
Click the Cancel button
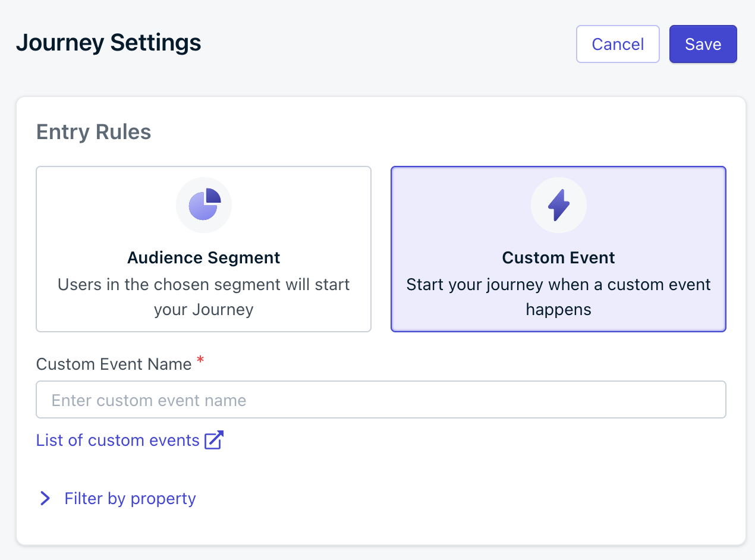pyautogui.click(x=618, y=44)
